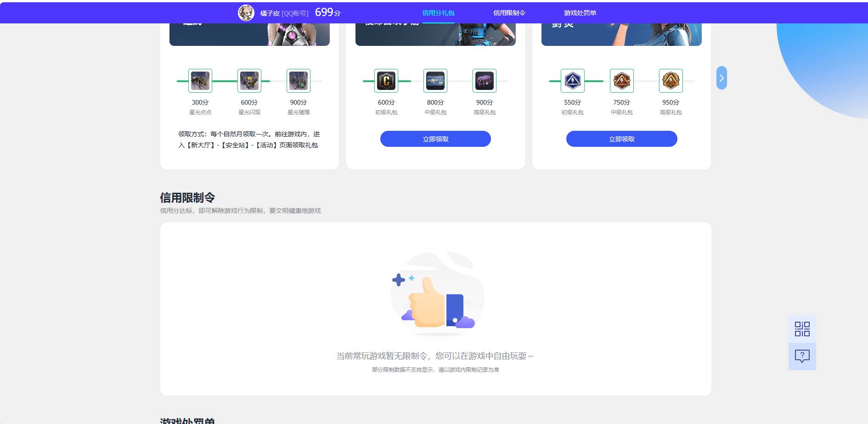Open the 信用分礼包 tab
Screen dimensions: 868x424
click(x=438, y=13)
